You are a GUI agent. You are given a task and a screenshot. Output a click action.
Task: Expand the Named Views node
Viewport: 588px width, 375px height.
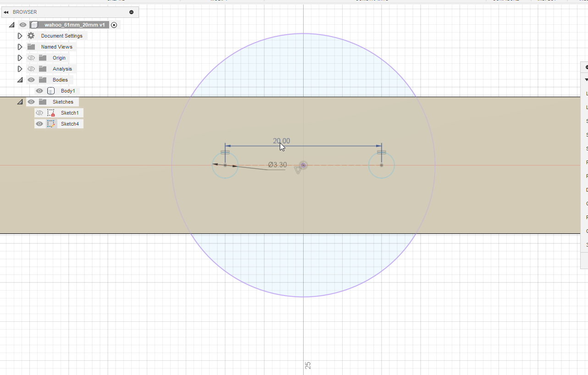pyautogui.click(x=20, y=47)
